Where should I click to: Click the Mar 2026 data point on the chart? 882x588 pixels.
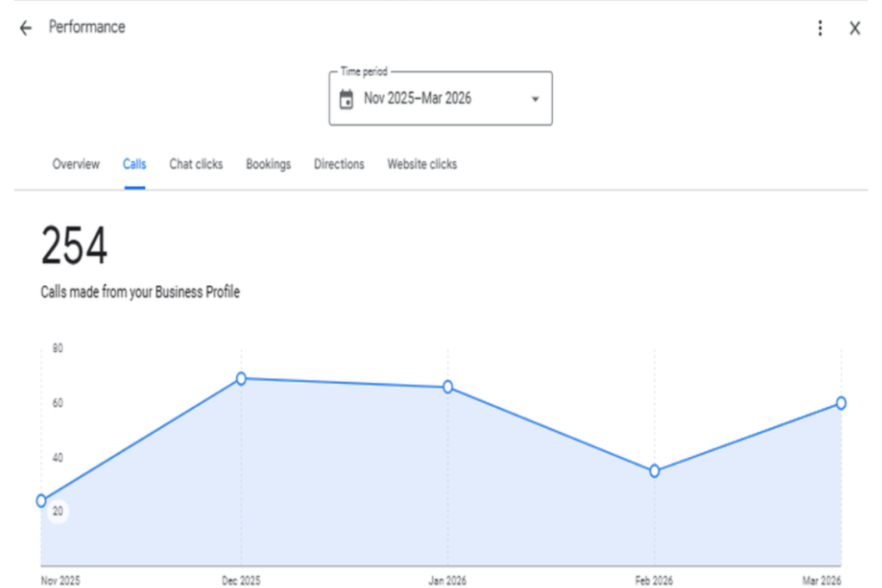[x=841, y=403]
